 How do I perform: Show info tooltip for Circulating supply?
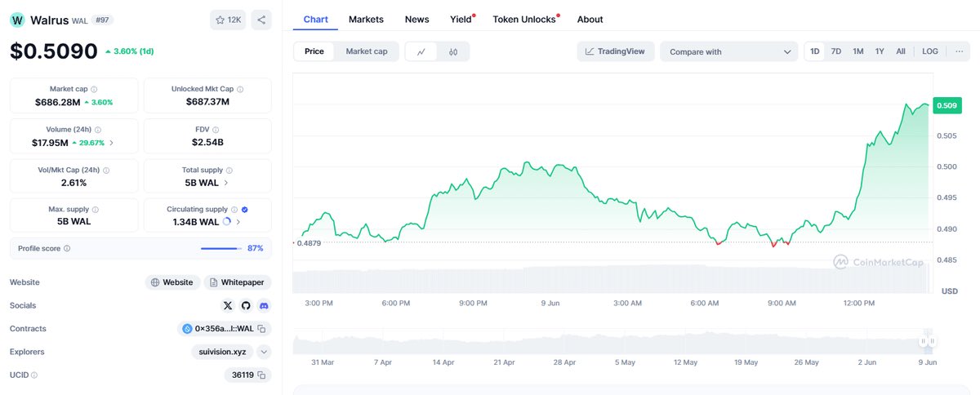click(x=234, y=210)
